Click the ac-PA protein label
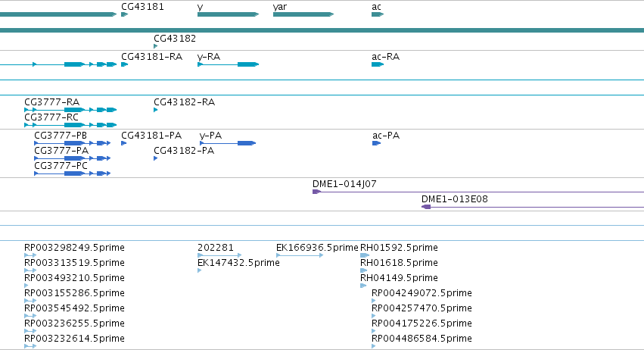Image resolution: width=644 pixels, height=350 pixels. point(386,136)
